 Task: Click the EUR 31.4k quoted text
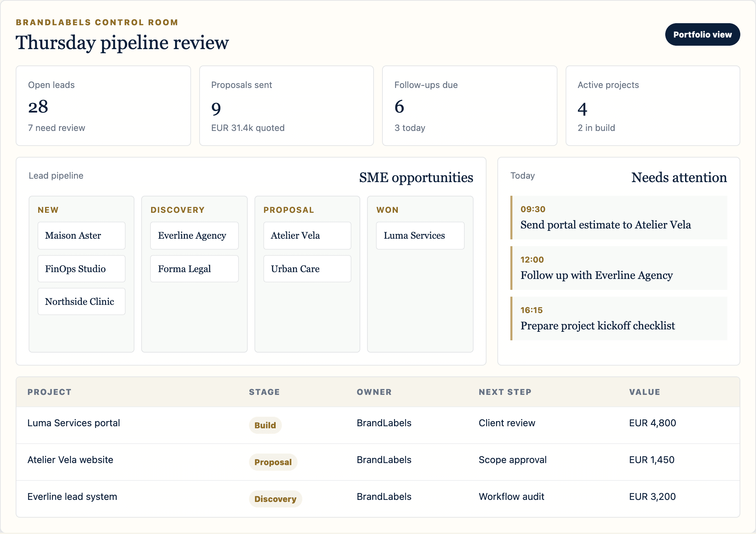pos(248,128)
